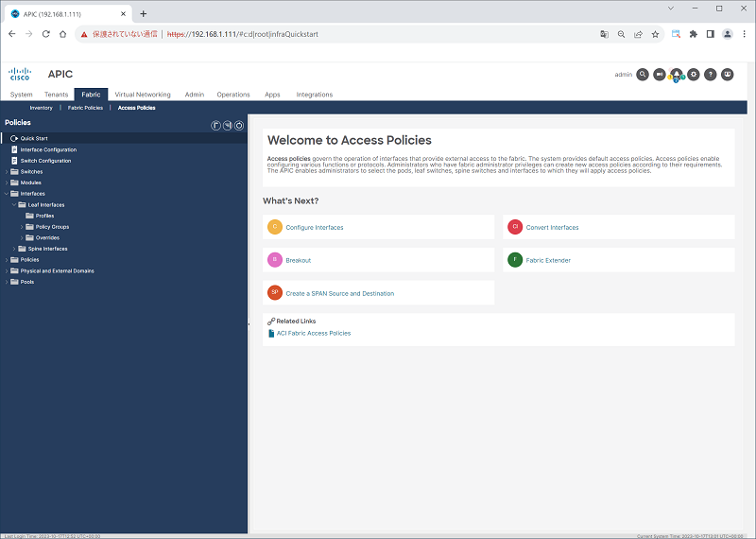Expand Physical and External Domains folder
Screen dimensions: 756x539
pyautogui.click(x=7, y=271)
